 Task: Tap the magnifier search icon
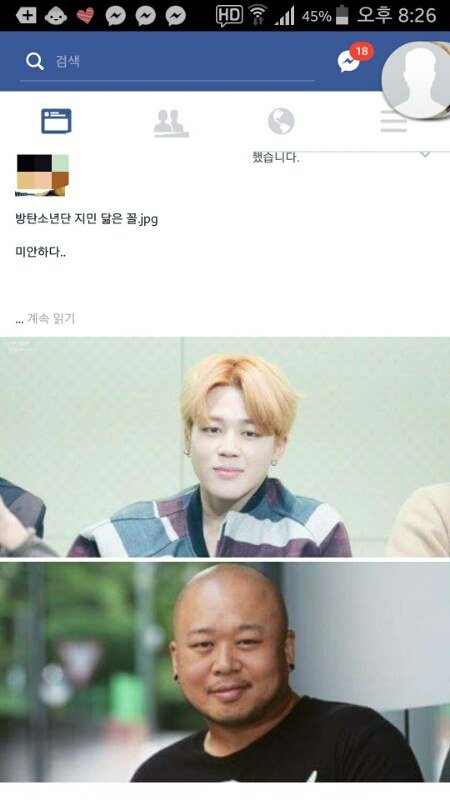click(34, 61)
